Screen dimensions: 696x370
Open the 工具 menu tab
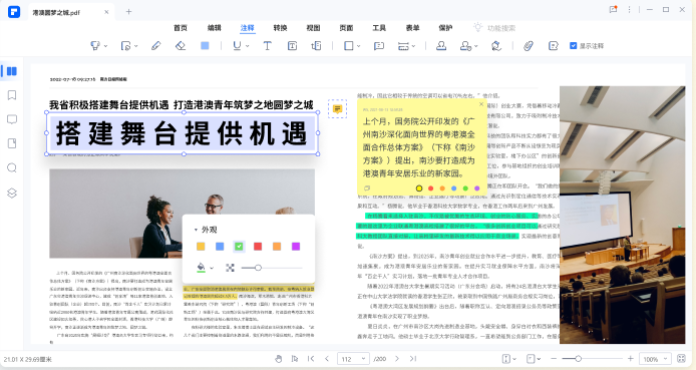pos(379,28)
